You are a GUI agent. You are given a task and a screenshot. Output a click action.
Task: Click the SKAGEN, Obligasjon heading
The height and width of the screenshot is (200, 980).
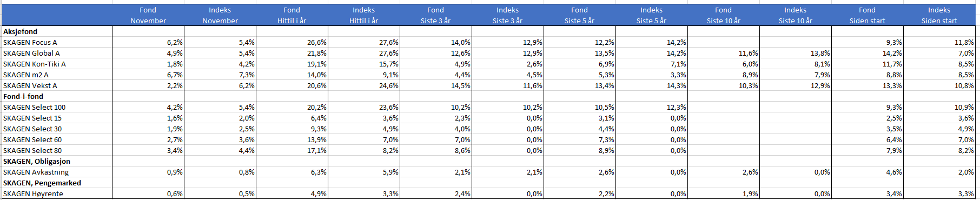click(37, 161)
